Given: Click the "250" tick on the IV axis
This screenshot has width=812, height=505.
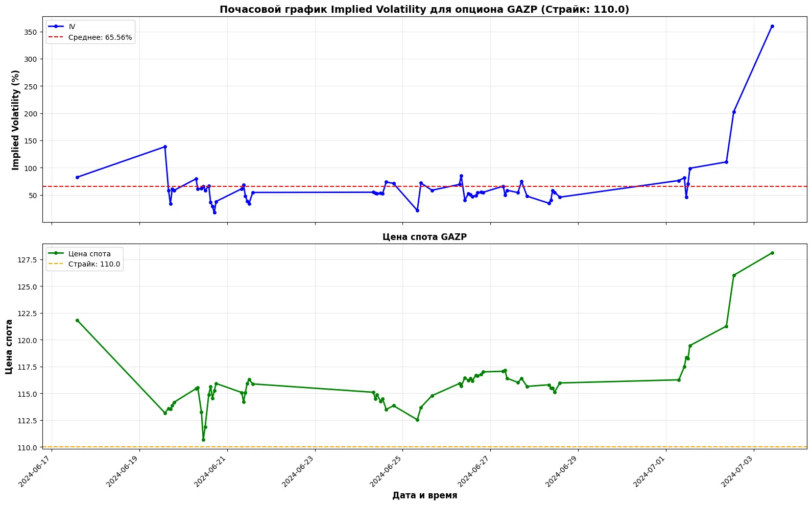Looking at the screenshot, I should point(31,86).
